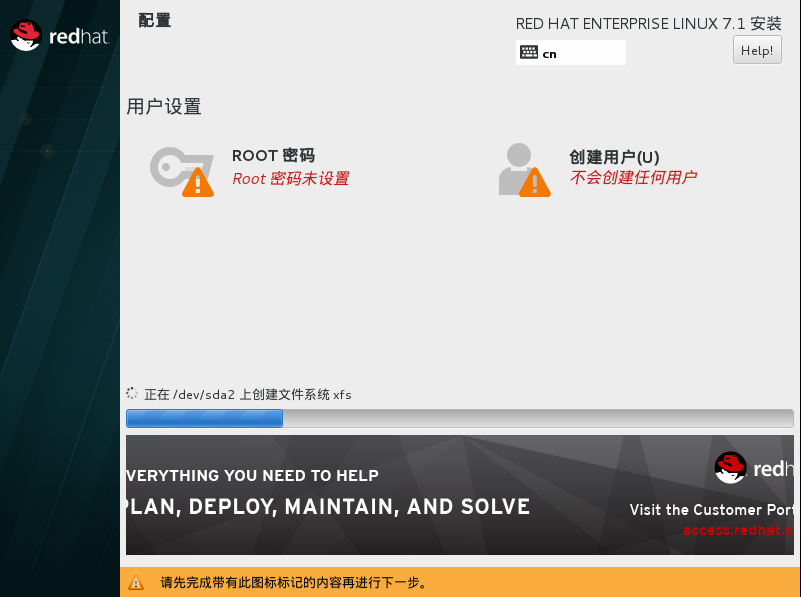The height and width of the screenshot is (597, 801).
Task: Click the Red Hat logo in sidebar
Action: [59, 37]
